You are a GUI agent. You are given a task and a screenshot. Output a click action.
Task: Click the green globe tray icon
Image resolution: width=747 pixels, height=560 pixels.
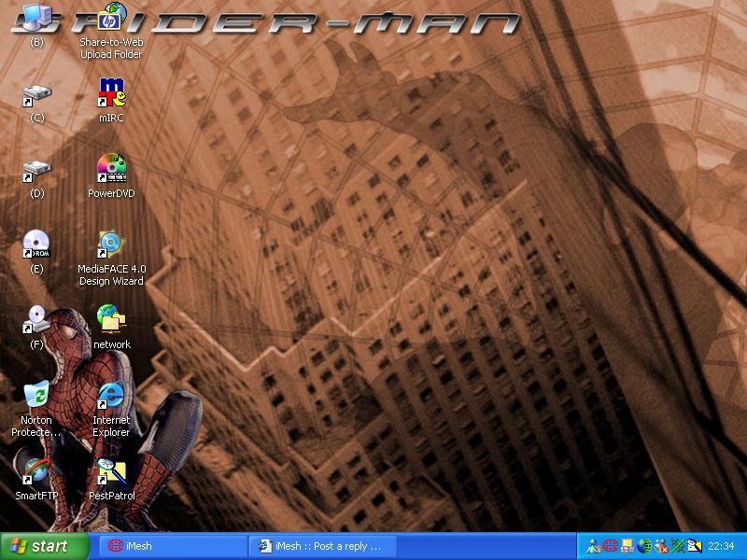pyautogui.click(x=644, y=546)
